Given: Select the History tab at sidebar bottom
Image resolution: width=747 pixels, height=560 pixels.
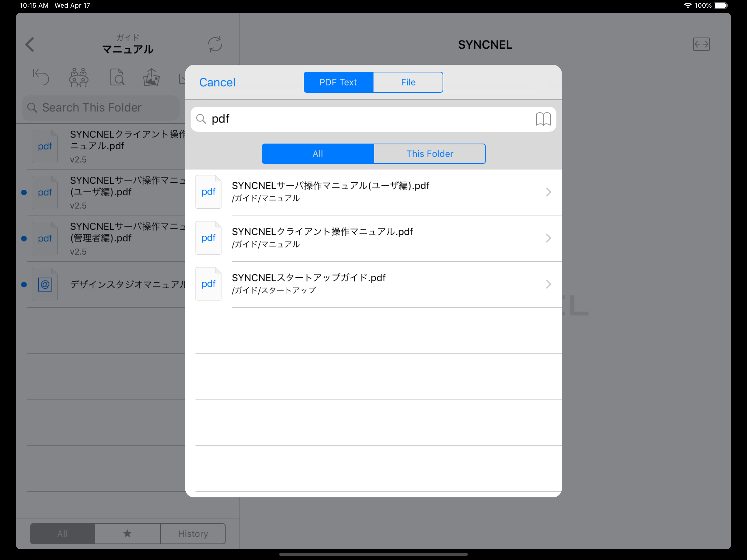Looking at the screenshot, I should (193, 534).
